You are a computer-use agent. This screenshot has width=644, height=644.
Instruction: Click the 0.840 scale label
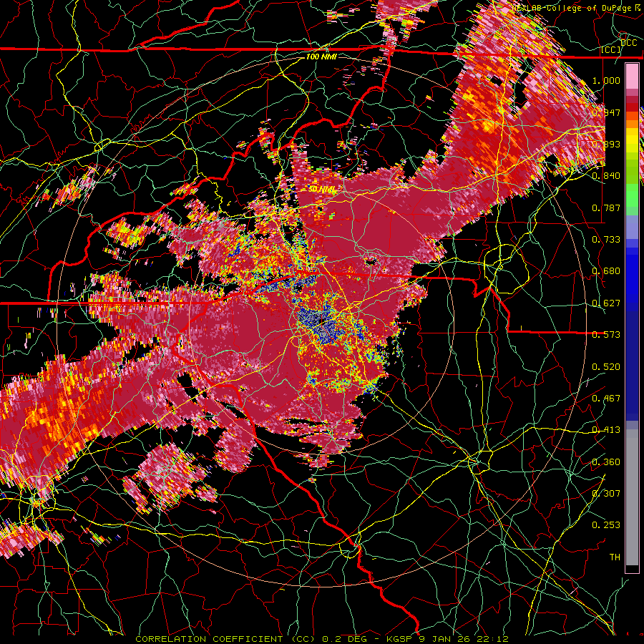606,176
